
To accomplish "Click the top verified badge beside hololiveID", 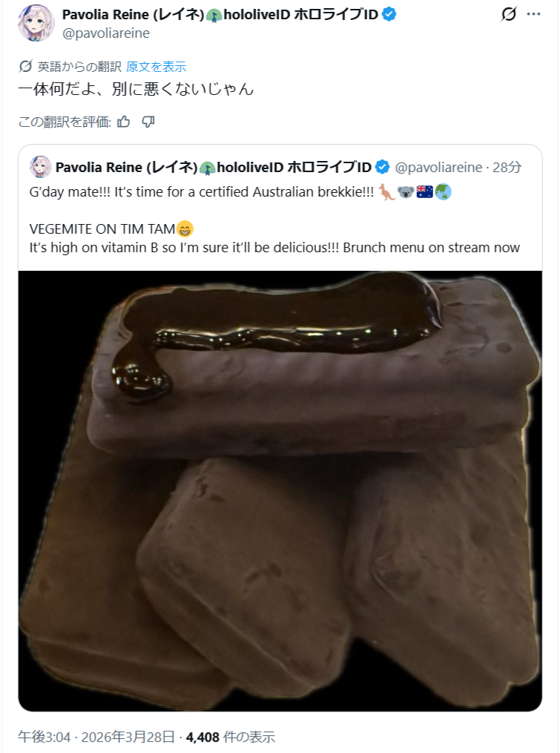I will click(389, 14).
